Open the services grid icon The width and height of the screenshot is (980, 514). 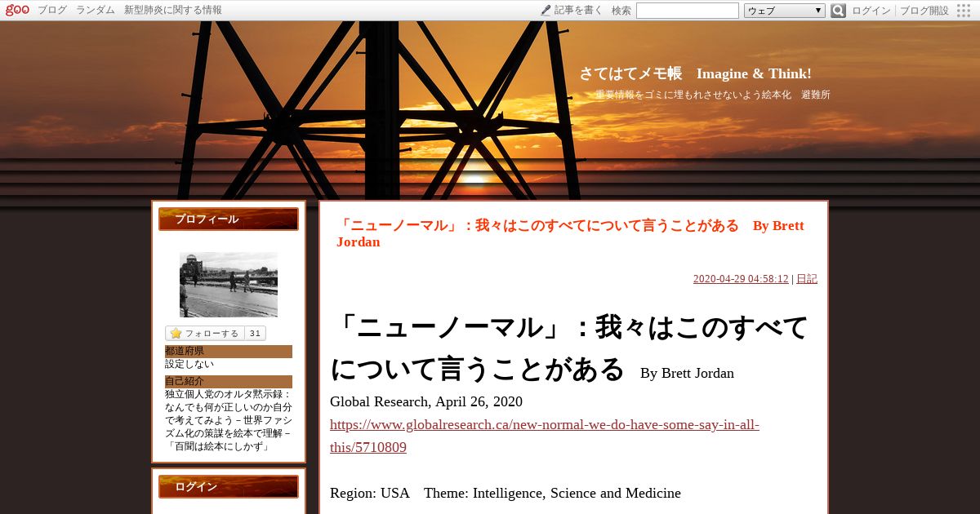click(964, 11)
